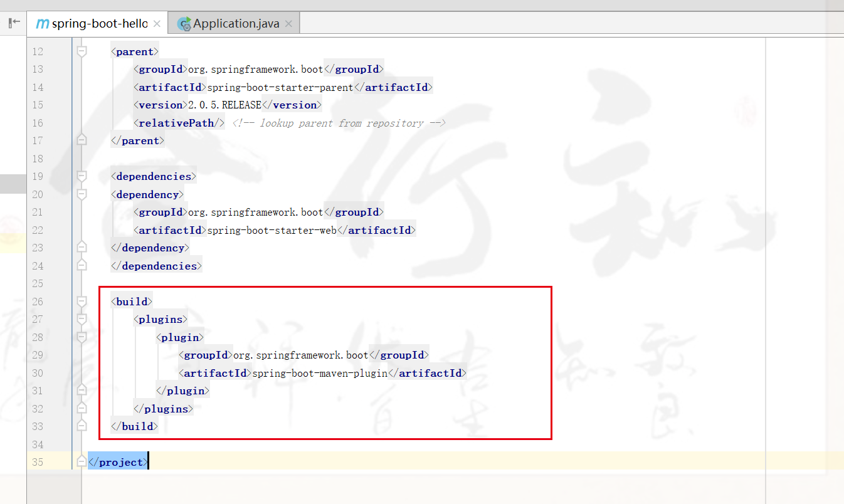
Task: Click the opening plugins tag
Action: (160, 319)
